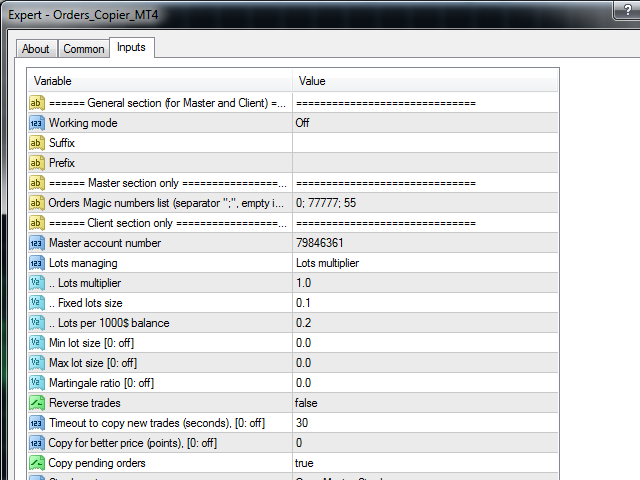This screenshot has width=640, height=480.
Task: Select the '.. Fixed lots size' label
Action: [86, 303]
